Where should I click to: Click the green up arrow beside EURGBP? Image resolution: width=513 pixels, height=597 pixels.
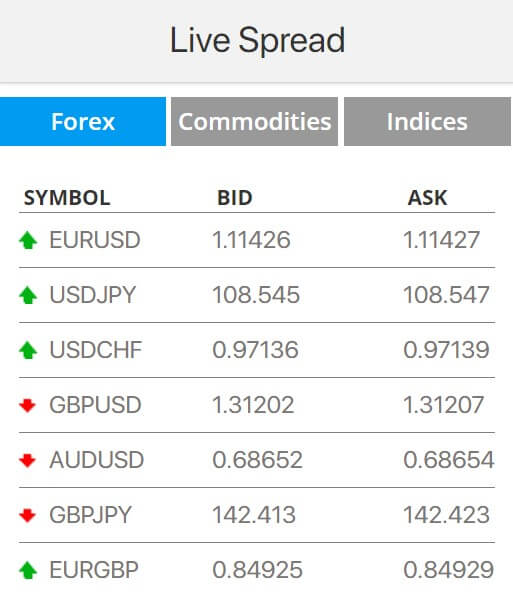pos(28,570)
